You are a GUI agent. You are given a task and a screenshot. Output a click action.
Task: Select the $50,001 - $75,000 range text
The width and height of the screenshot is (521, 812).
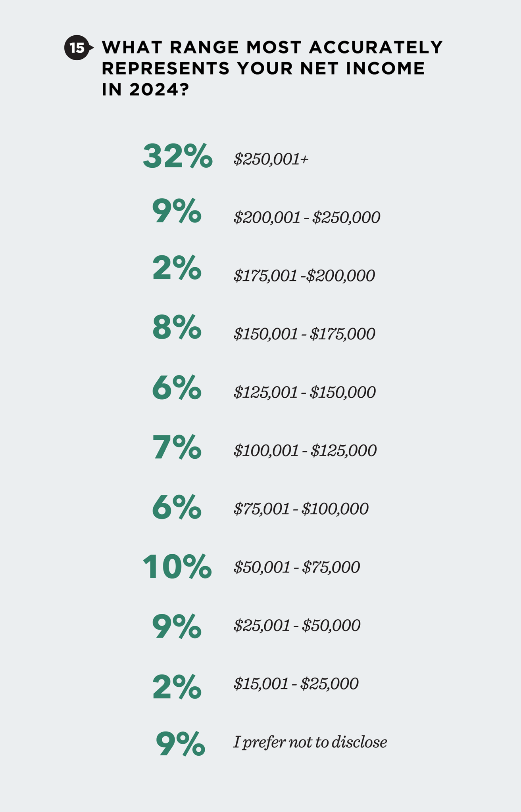[296, 567]
